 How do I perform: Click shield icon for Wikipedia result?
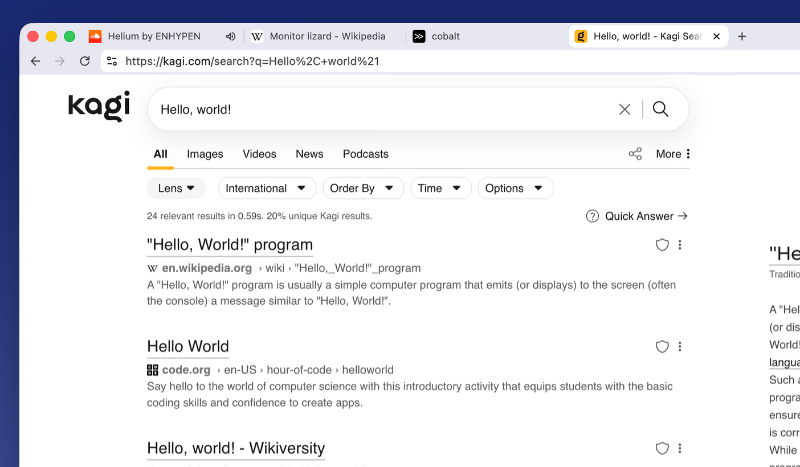click(662, 245)
